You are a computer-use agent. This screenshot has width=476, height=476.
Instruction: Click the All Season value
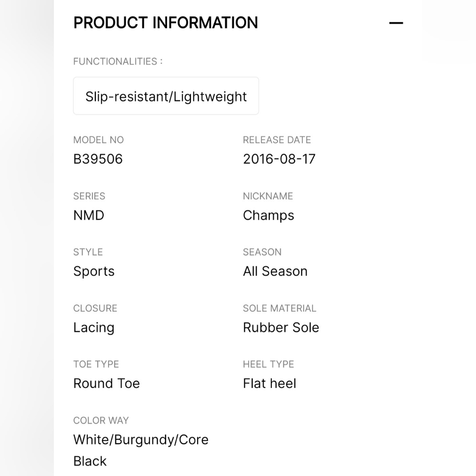[x=275, y=271]
